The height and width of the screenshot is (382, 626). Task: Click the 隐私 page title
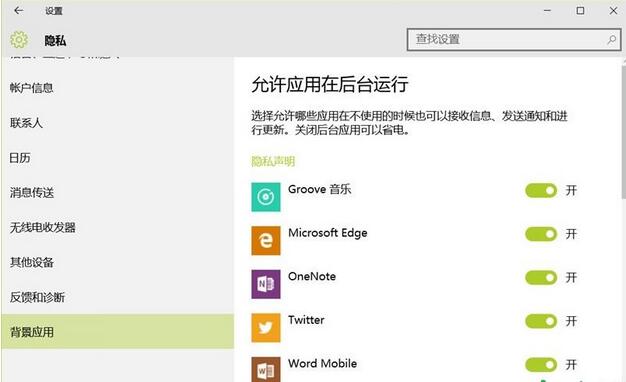(x=55, y=40)
